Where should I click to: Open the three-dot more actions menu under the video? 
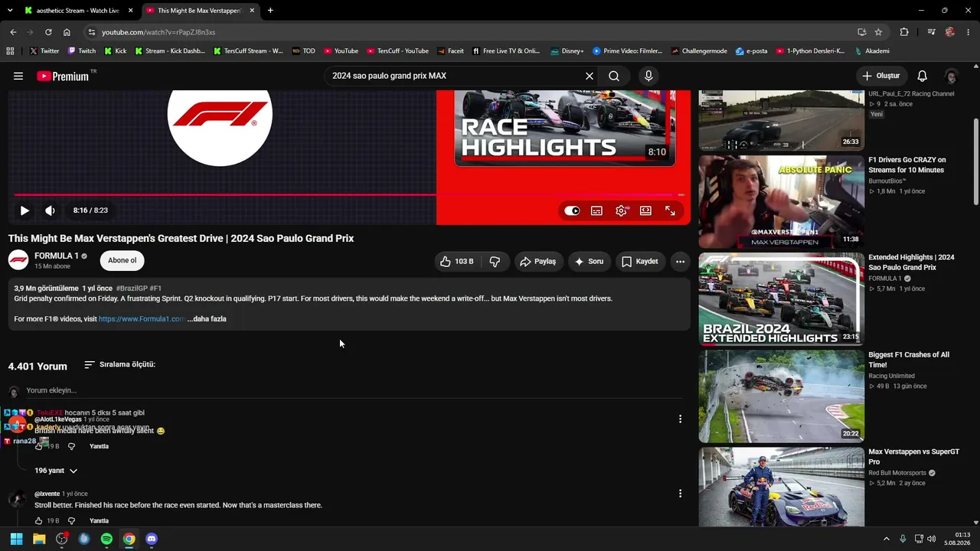coord(680,262)
